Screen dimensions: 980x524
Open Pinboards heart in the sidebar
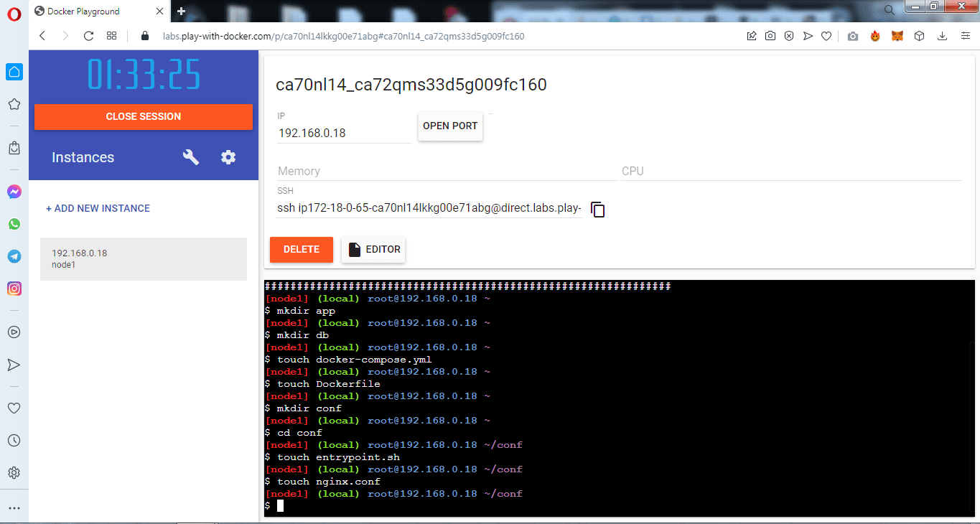[x=14, y=408]
